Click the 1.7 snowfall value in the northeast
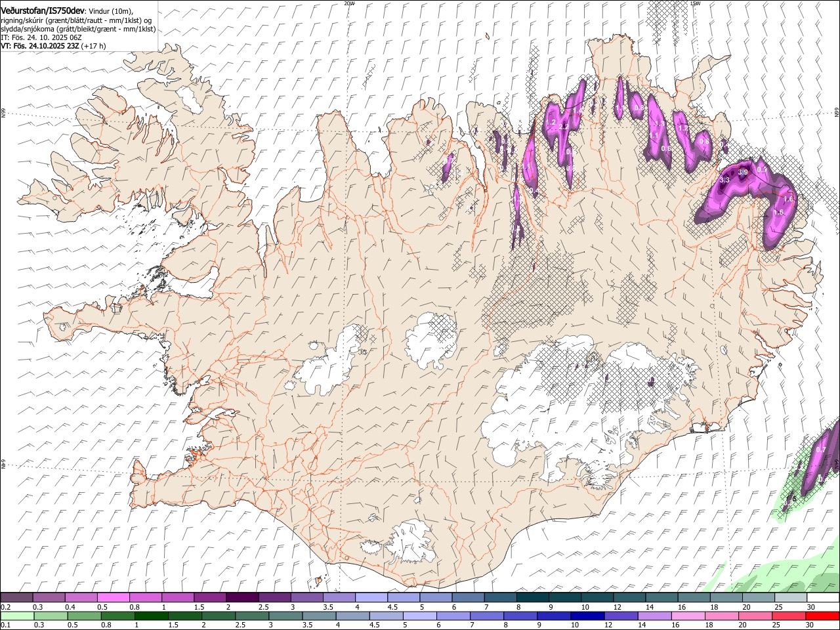Screen dimensions: 840x630 pyautogui.click(x=683, y=129)
